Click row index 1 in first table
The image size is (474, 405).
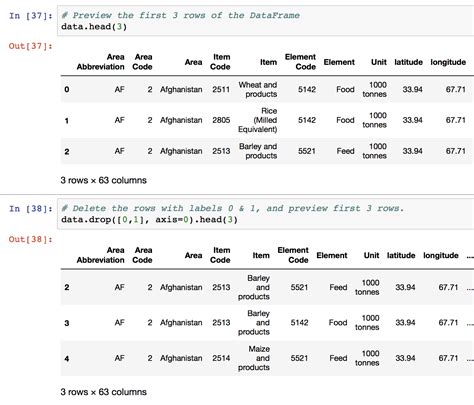click(67, 120)
